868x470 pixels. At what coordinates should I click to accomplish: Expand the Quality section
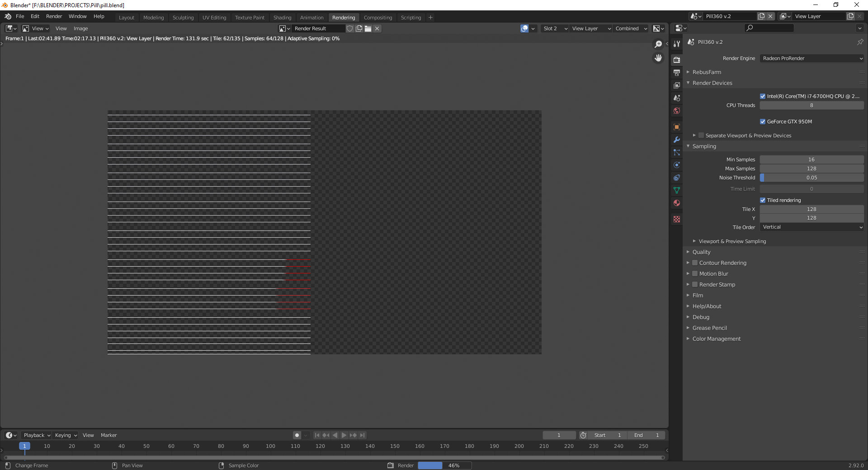point(701,252)
